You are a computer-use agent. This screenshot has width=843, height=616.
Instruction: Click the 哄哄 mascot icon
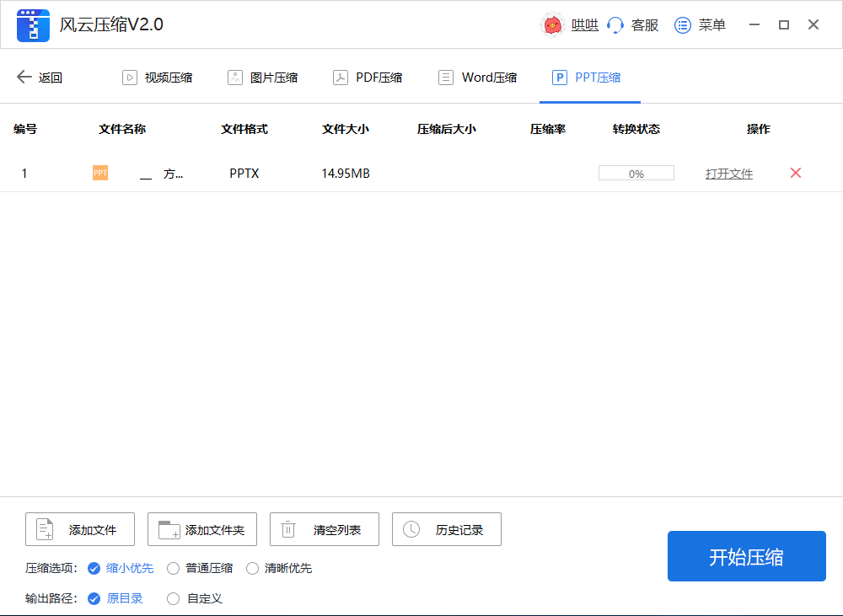pyautogui.click(x=554, y=24)
